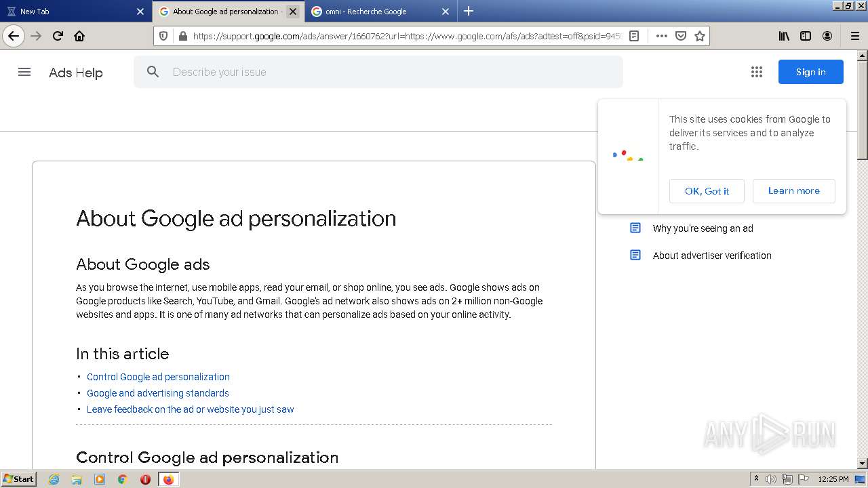The height and width of the screenshot is (488, 868).
Task: Open Windows Explorer from taskbar
Action: pyautogui.click(x=77, y=479)
